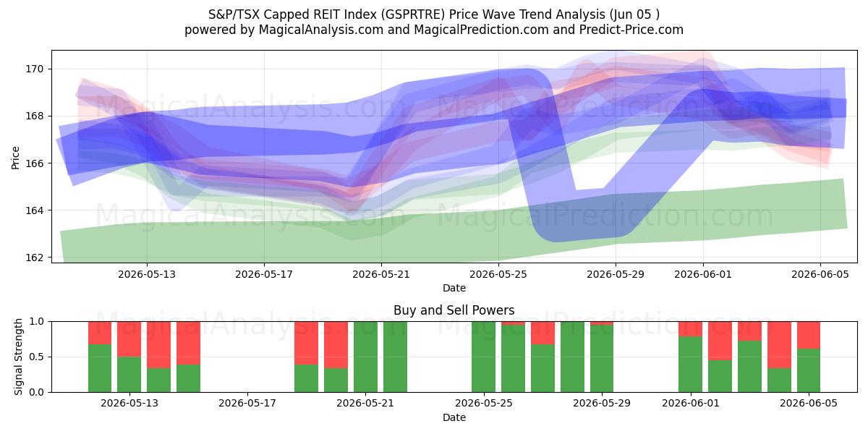This screenshot has height=434, width=868.
Task: Click the 2026-06-05 date tick on the power chart
Action: (x=809, y=404)
